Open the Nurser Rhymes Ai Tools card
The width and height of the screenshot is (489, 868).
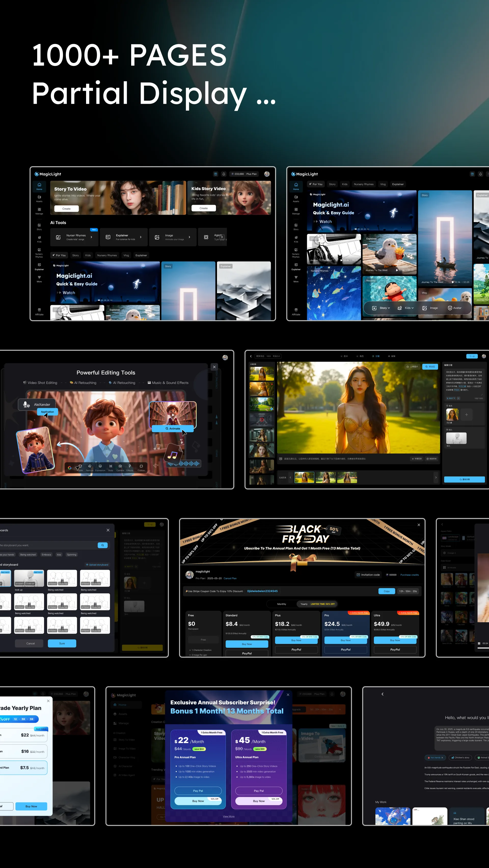74,237
